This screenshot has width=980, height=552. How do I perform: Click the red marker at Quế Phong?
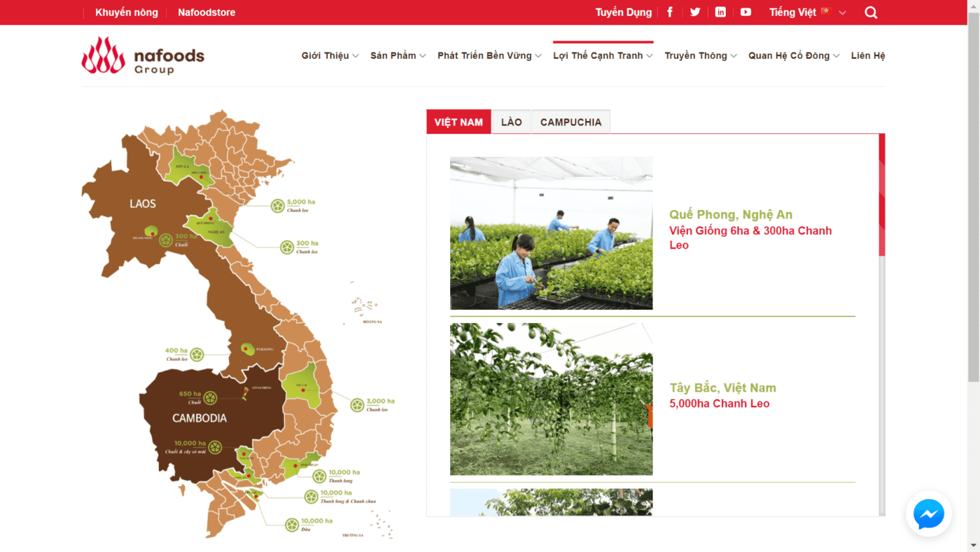point(210,219)
